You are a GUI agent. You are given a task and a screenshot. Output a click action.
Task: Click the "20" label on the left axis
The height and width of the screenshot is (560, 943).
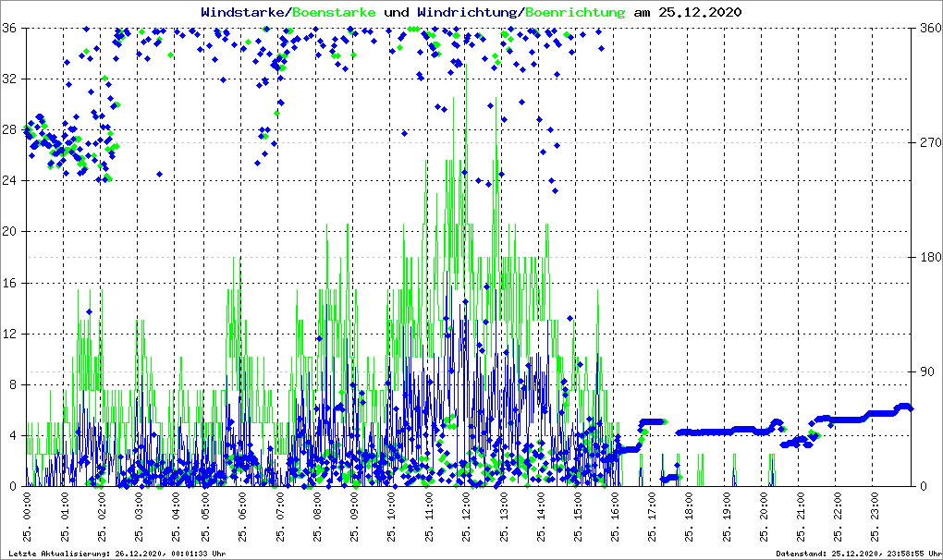[x=10, y=232]
